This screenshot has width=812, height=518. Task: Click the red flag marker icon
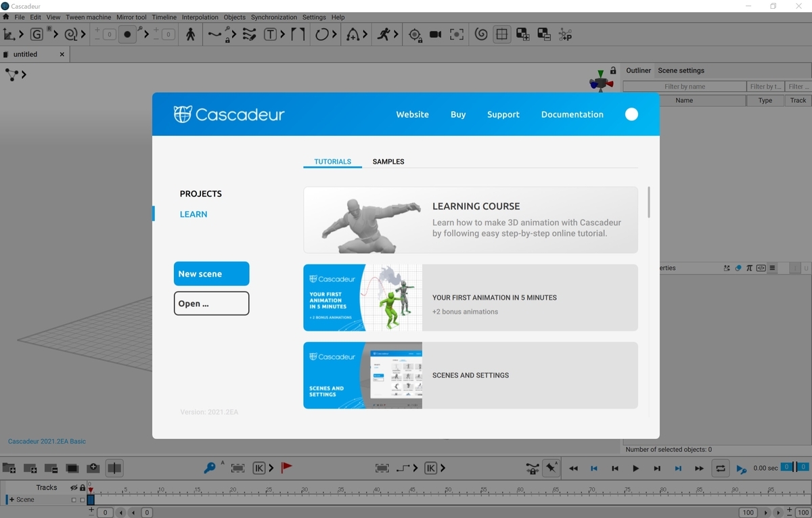286,468
